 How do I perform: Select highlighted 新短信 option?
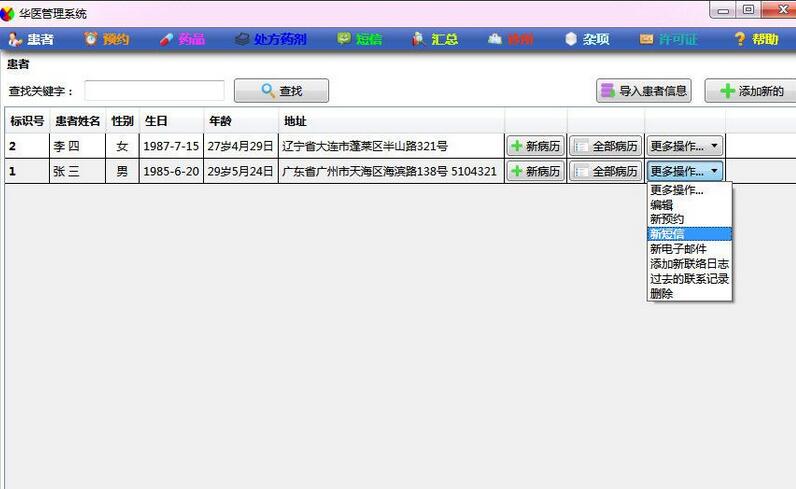689,234
